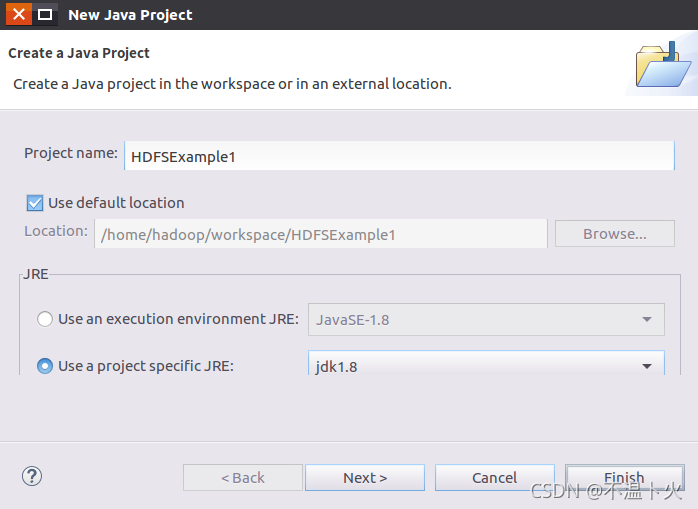This screenshot has width=698, height=509.
Task: Click the Project name input field
Action: [399, 156]
